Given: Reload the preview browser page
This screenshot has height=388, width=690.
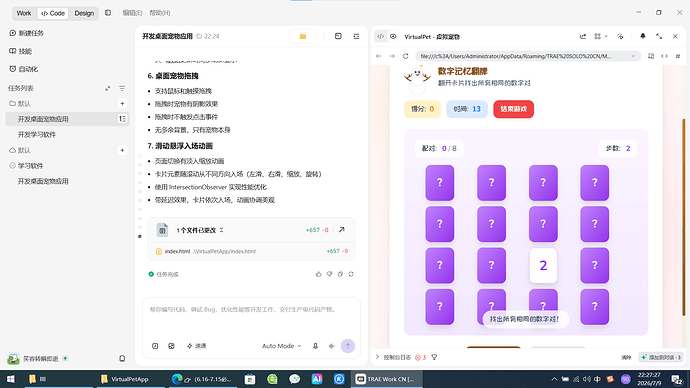Looking at the screenshot, I should pyautogui.click(x=406, y=56).
